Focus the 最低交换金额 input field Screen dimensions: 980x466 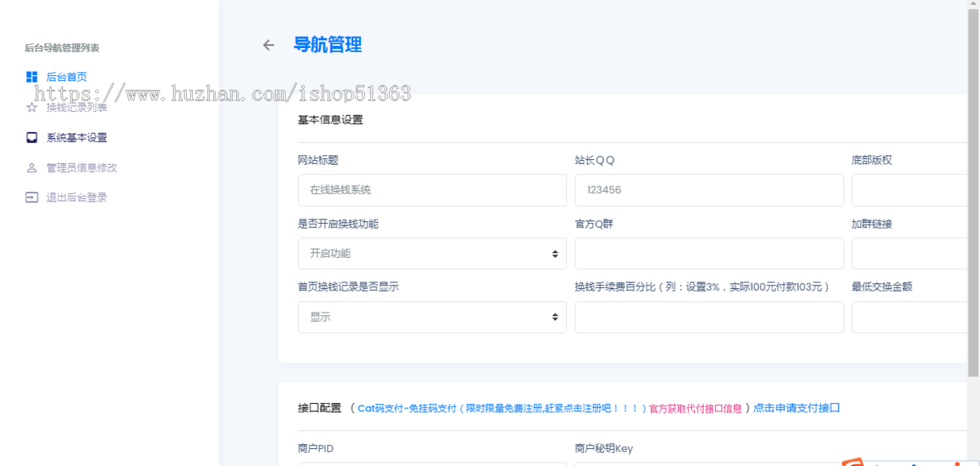pos(910,317)
